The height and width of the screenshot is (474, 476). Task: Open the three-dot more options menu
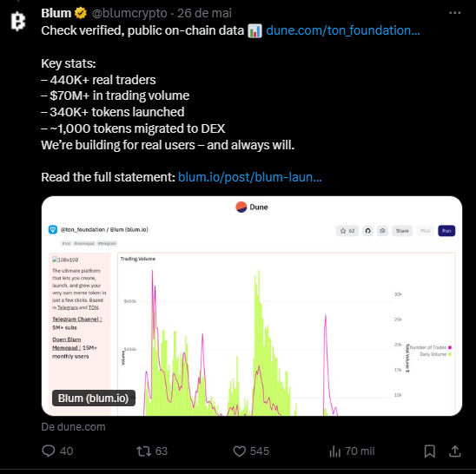click(454, 13)
